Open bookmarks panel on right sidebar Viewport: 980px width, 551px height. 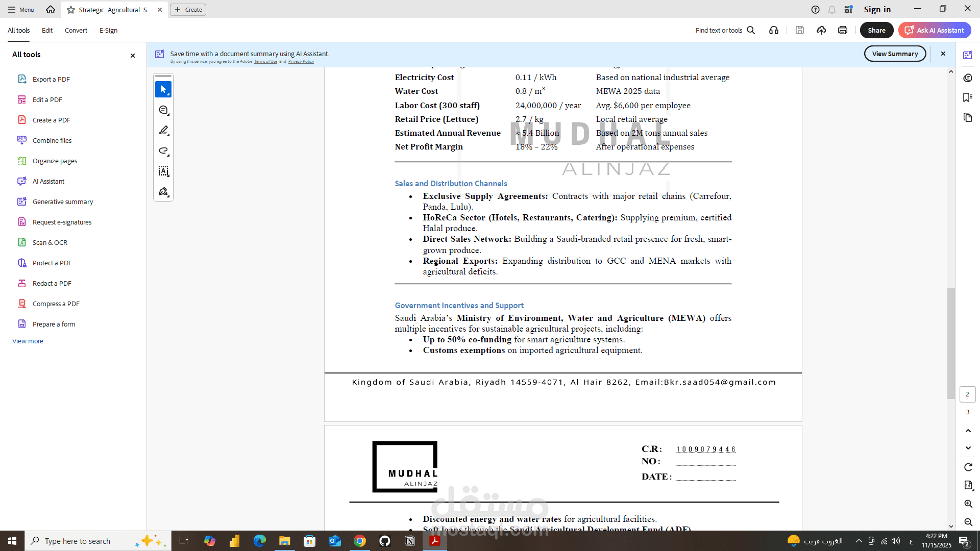coord(968,97)
